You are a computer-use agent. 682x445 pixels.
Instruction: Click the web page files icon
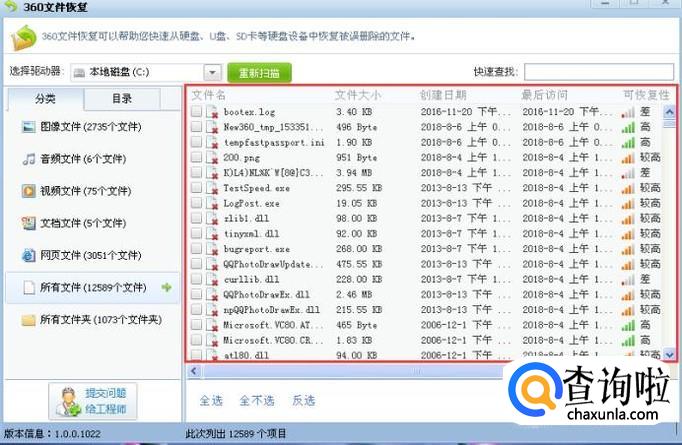29,255
